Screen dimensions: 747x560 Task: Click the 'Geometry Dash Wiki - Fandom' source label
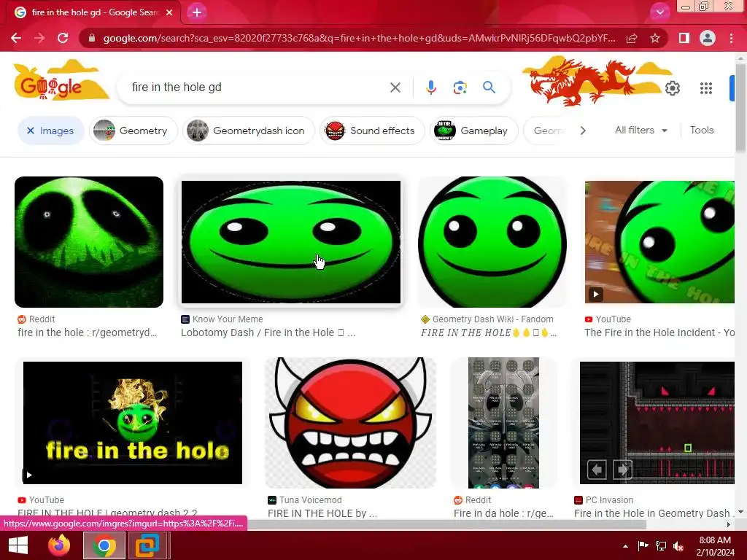click(492, 319)
